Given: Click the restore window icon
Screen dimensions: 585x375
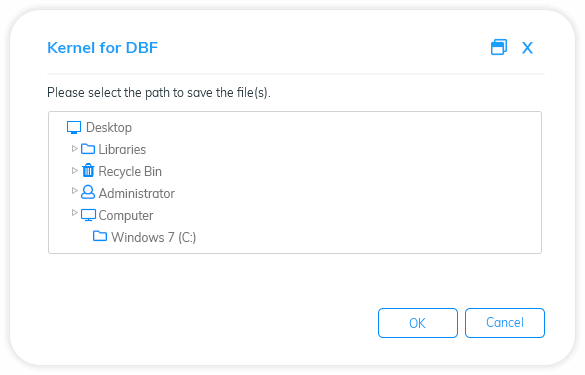Looking at the screenshot, I should pos(499,47).
